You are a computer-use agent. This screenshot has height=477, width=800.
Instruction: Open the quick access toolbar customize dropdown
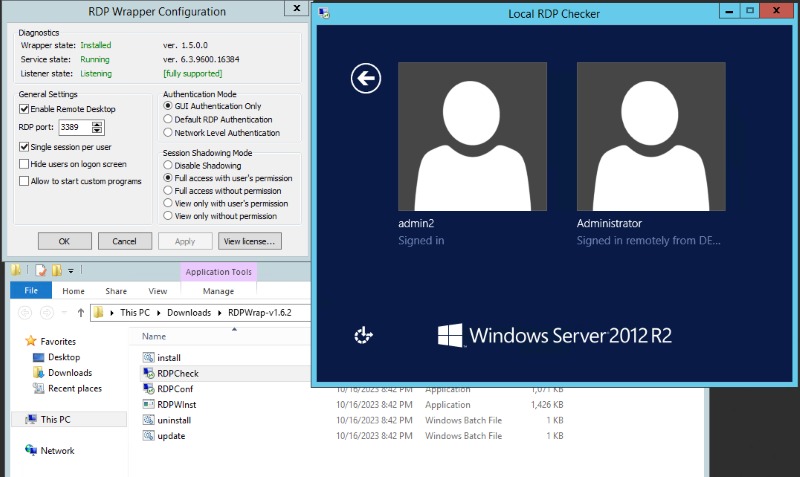(x=71, y=271)
